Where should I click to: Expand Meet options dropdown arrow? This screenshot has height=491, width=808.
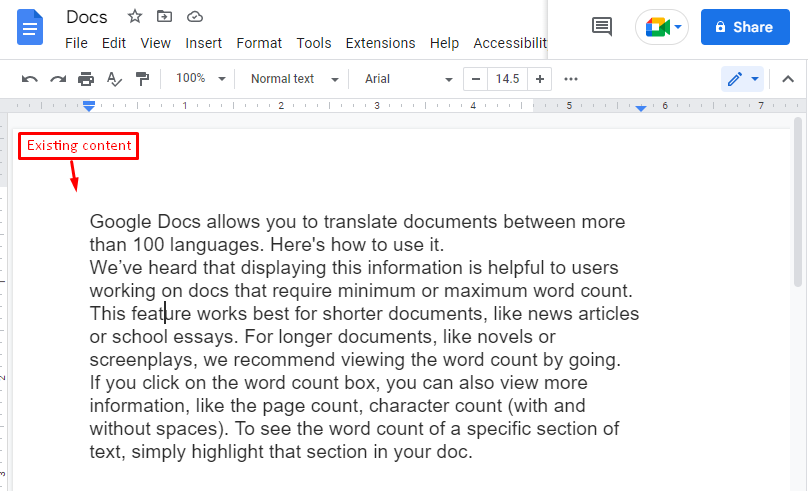tap(678, 27)
